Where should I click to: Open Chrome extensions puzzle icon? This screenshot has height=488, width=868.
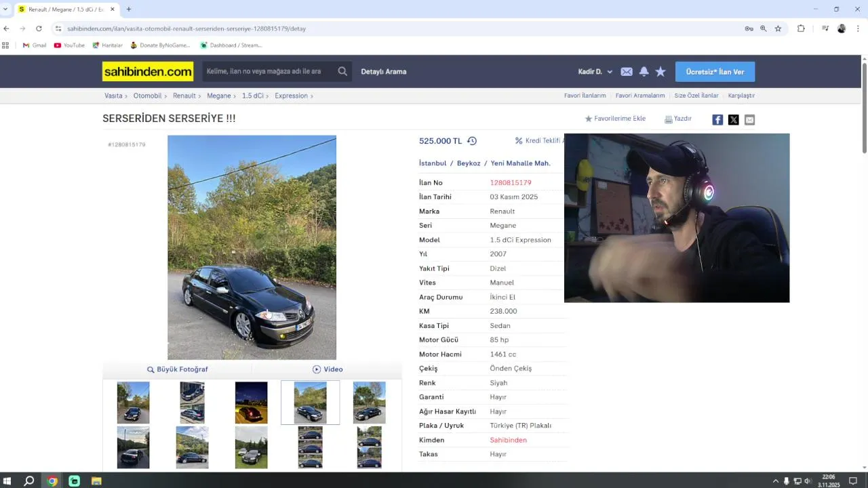click(x=801, y=28)
